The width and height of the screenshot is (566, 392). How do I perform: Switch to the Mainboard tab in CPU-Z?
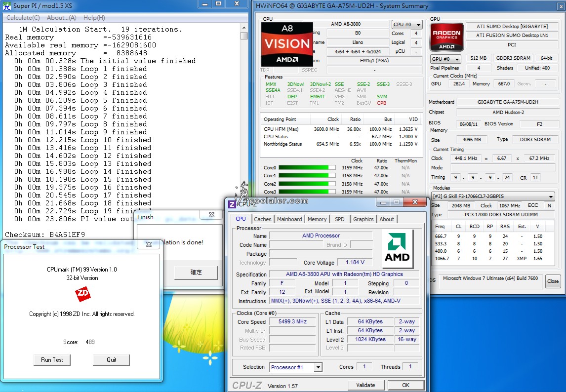point(289,219)
